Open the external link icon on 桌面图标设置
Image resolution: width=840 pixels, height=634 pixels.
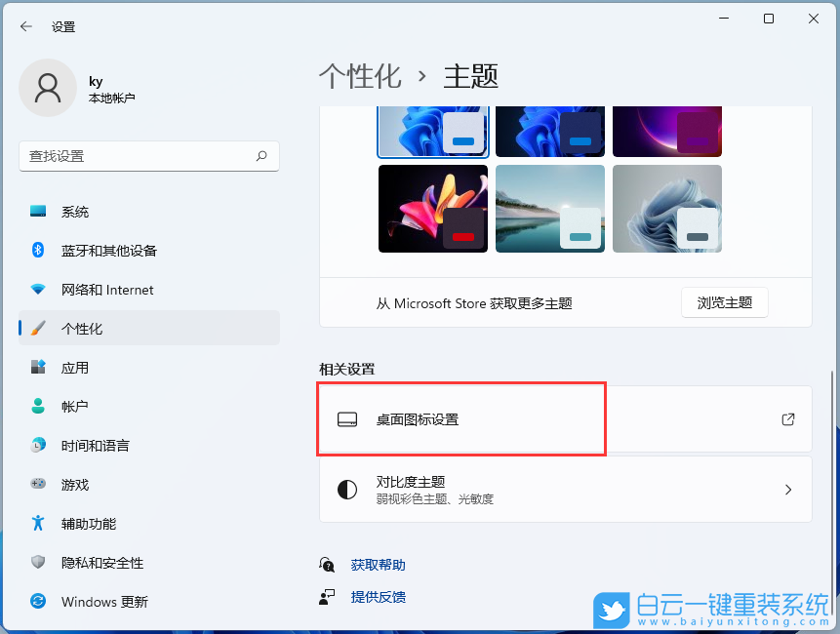pos(787,418)
